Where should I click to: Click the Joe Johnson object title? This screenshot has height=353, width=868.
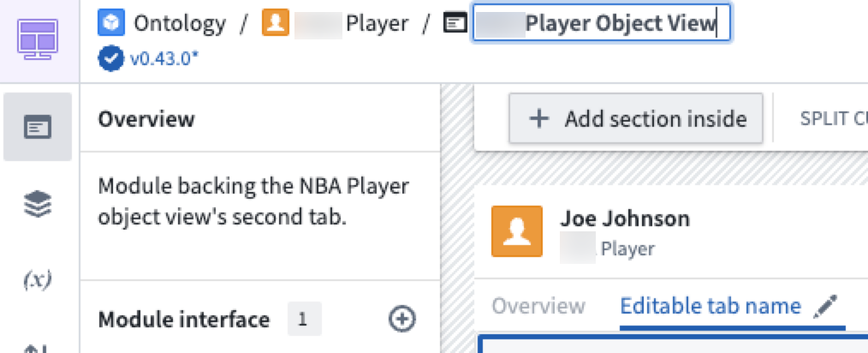(625, 218)
